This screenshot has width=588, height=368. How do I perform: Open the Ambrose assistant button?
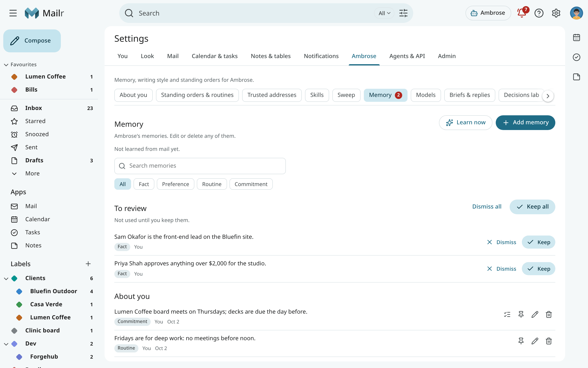pyautogui.click(x=488, y=13)
